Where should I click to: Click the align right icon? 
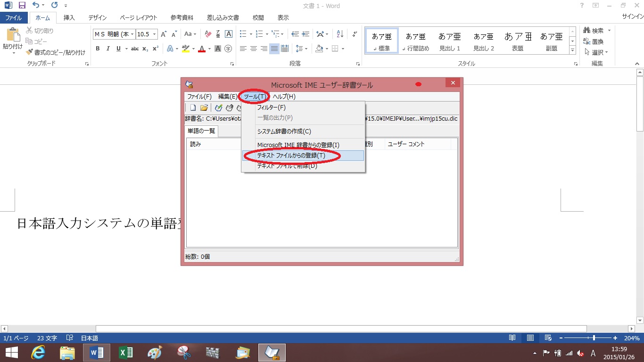click(264, 49)
